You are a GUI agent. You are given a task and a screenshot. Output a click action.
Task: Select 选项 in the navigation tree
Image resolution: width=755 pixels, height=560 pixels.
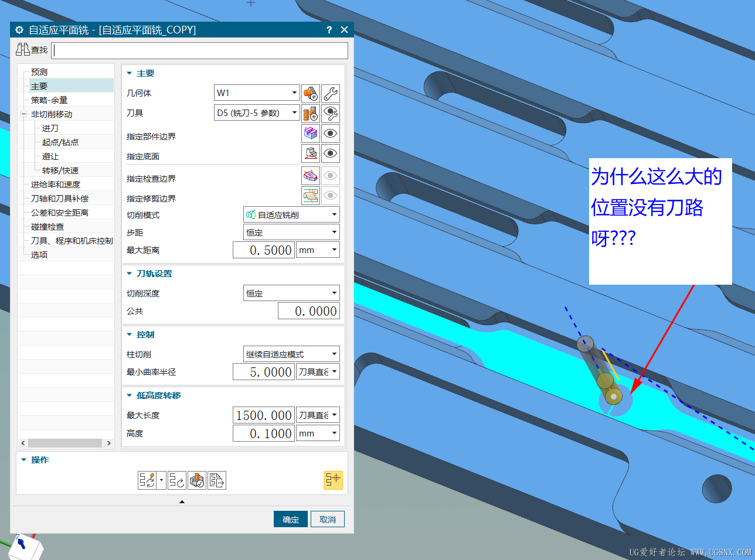(39, 255)
